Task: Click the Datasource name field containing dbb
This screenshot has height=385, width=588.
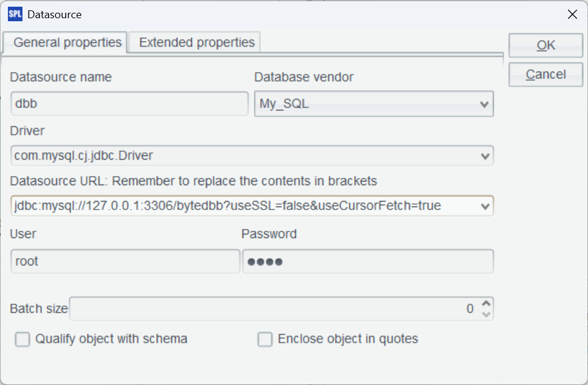Action: [129, 104]
